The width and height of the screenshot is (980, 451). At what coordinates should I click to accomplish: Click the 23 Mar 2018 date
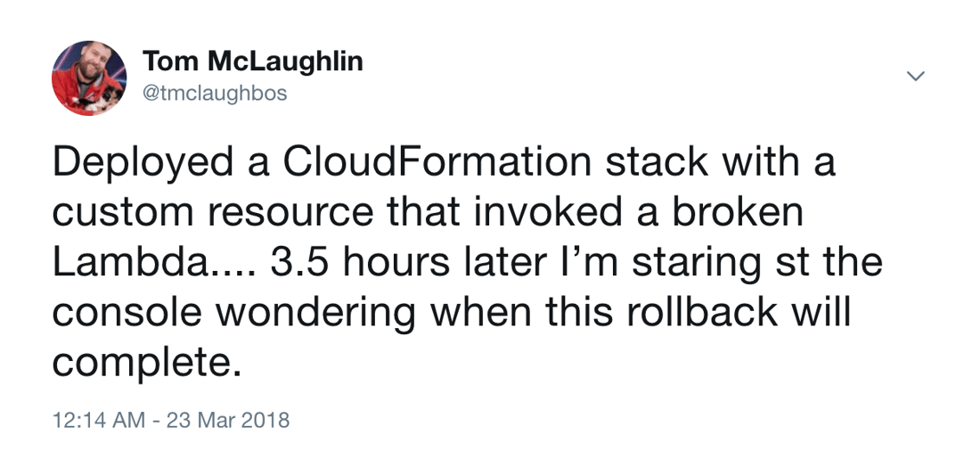point(228,420)
